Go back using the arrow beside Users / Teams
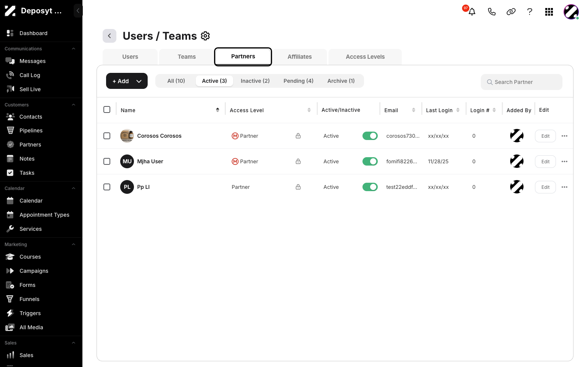 point(110,36)
